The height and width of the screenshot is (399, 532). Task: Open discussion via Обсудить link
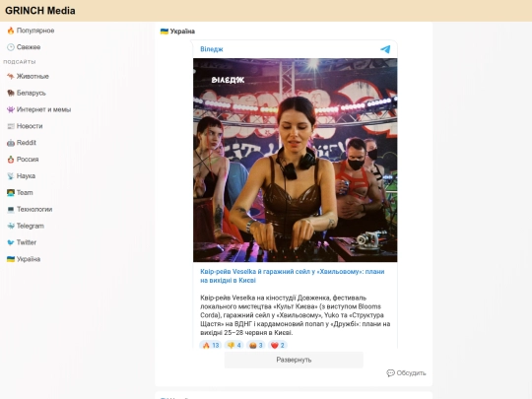click(x=411, y=372)
